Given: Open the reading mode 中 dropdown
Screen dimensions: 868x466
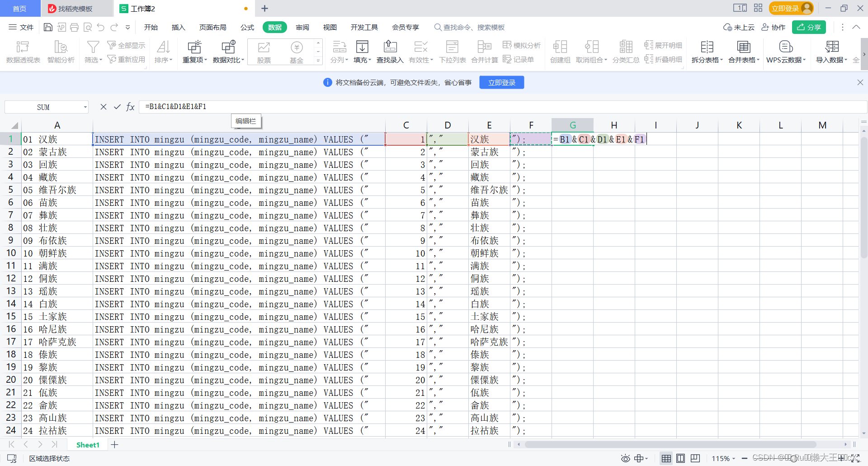Looking at the screenshot, I should [x=641, y=459].
